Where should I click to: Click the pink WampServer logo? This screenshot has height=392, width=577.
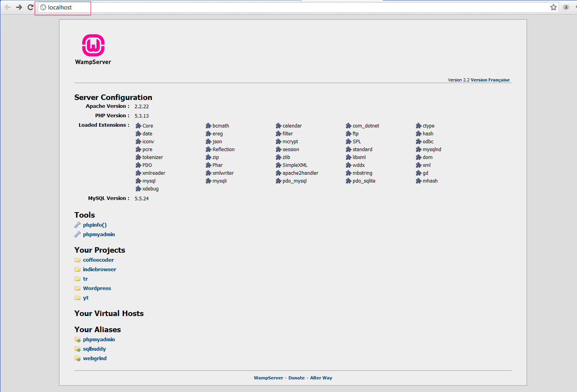[93, 45]
